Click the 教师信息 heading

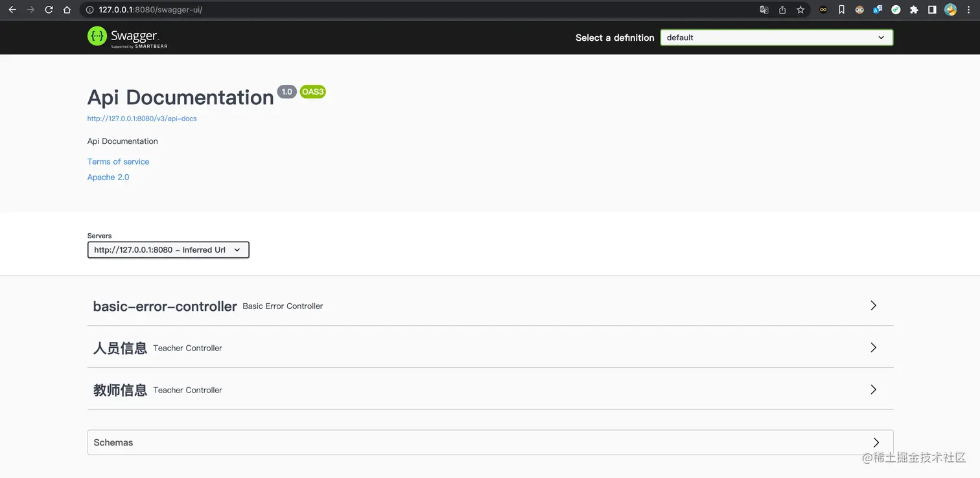click(x=120, y=391)
